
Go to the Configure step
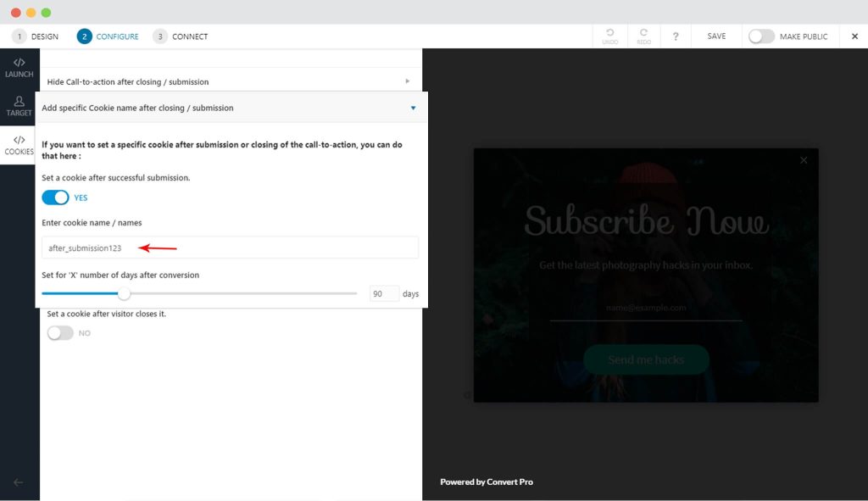point(108,36)
